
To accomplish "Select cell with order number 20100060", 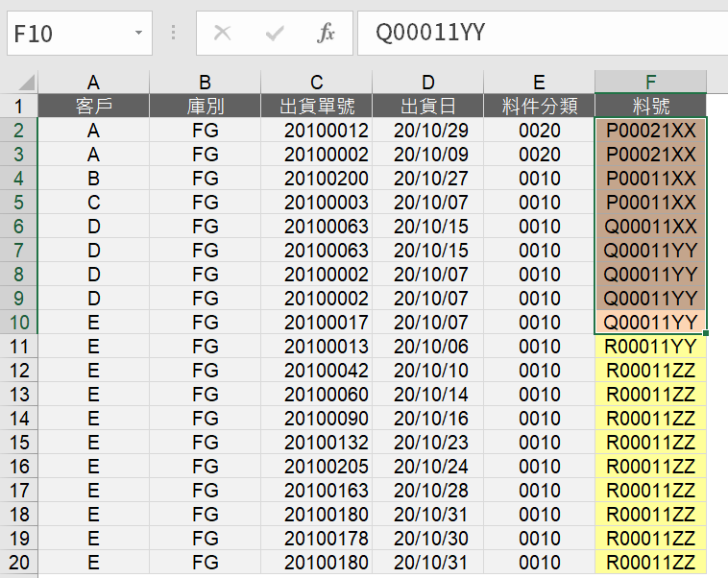I will pyautogui.click(x=316, y=395).
